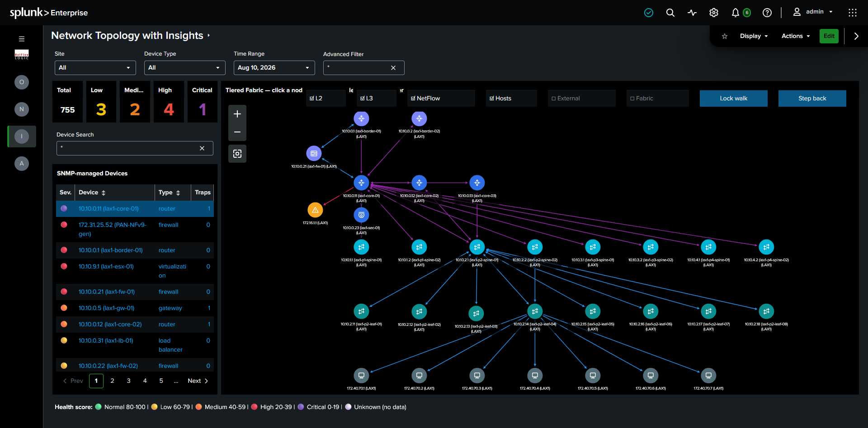Open the Splunk health status check icon
The image size is (868, 428).
pos(649,13)
